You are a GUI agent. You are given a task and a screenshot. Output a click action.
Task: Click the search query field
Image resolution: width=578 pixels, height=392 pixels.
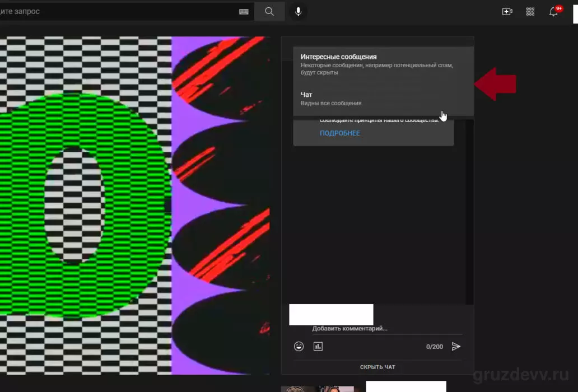tap(127, 11)
